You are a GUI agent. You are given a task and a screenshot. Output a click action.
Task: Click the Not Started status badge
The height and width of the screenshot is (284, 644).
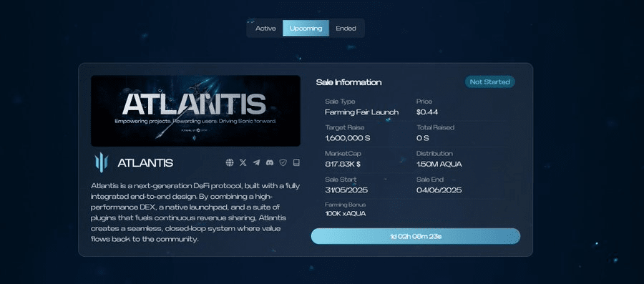pos(489,82)
